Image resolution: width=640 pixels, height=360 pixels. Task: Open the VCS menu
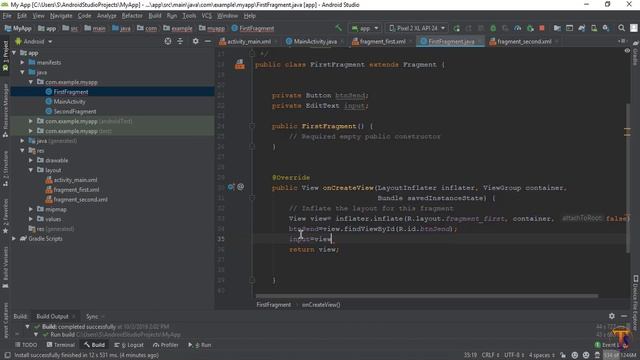pos(207,16)
